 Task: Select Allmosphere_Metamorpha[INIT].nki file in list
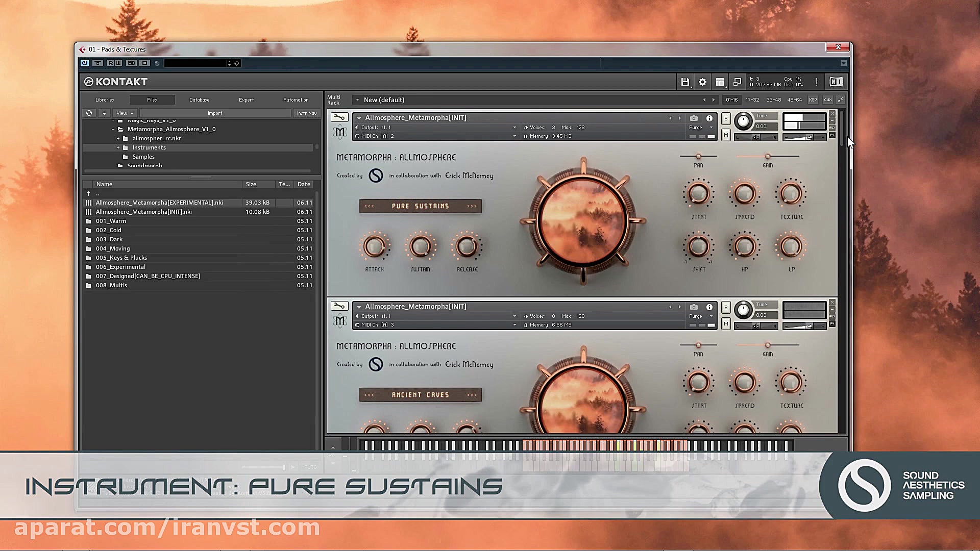(144, 212)
